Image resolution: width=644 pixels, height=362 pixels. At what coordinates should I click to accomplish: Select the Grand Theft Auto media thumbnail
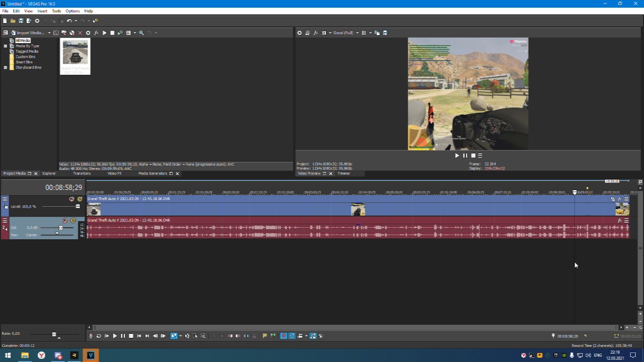click(75, 56)
